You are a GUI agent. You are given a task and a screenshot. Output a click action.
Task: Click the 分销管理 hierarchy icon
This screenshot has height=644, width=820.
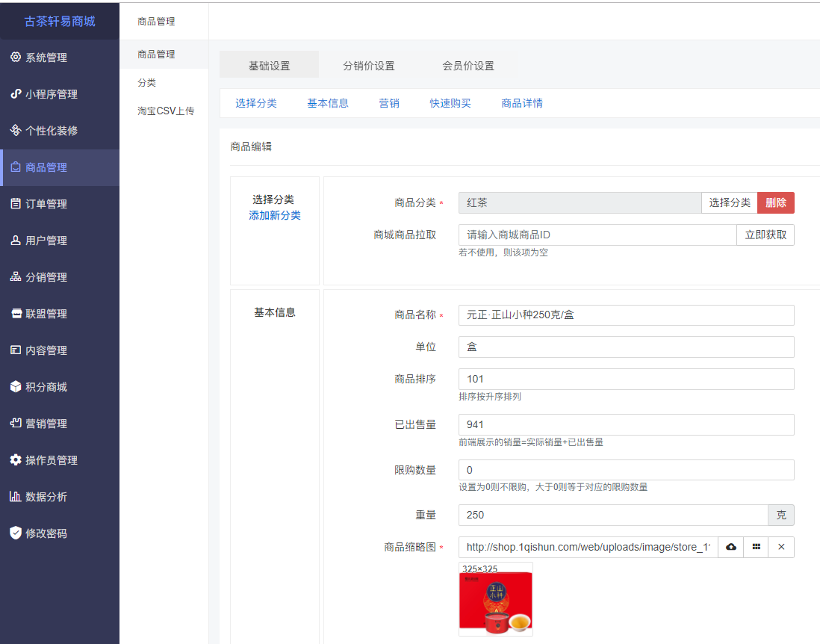coord(16,276)
